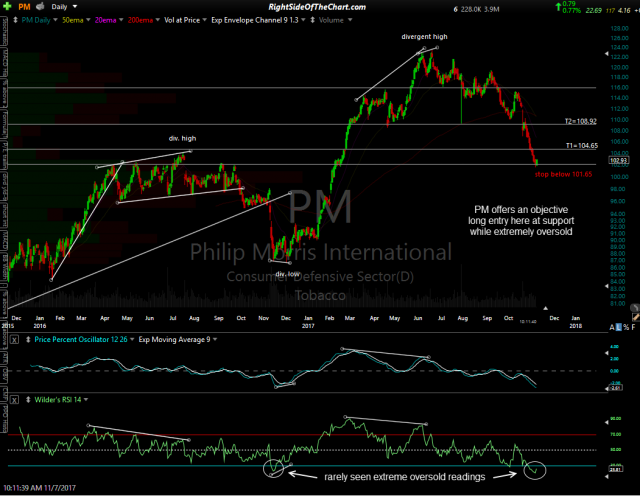Click the Price Percent Oscillator 12 26 label
The width and height of the screenshot is (640, 496).
81,340
